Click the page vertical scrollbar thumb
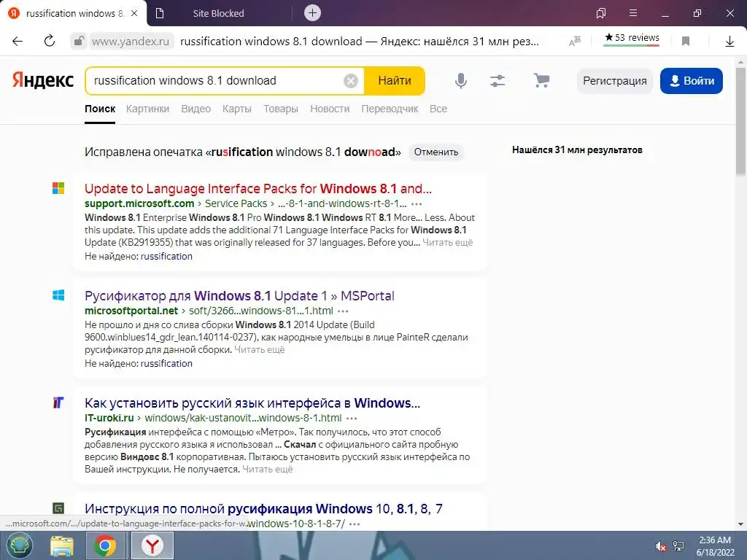Screen dimensions: 747x560 [x=741, y=122]
